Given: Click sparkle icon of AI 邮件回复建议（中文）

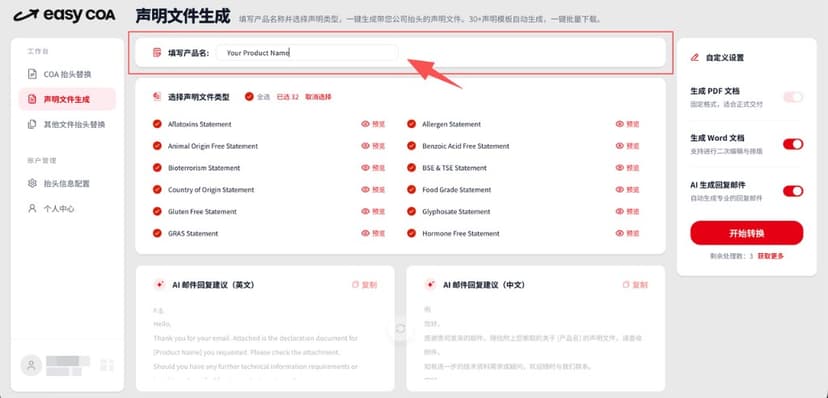Looking at the screenshot, I should tap(430, 285).
